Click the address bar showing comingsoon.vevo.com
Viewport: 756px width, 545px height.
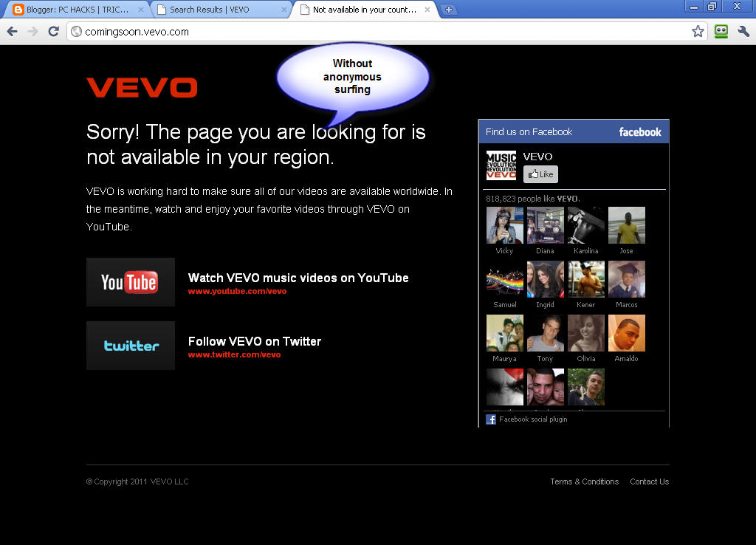point(385,32)
